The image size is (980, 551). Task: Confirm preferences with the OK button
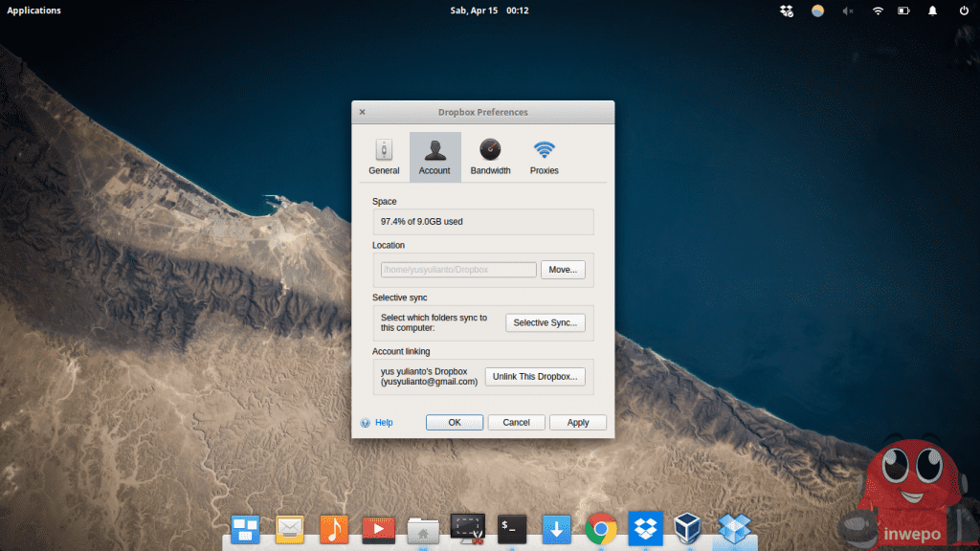tap(455, 422)
